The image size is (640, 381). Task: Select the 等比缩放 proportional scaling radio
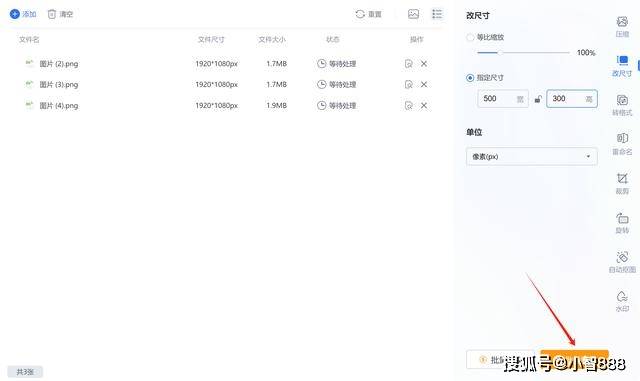[x=470, y=38]
